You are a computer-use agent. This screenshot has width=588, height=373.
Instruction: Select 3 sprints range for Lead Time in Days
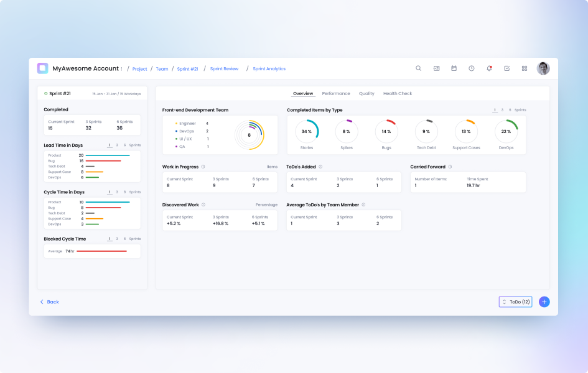tap(117, 145)
